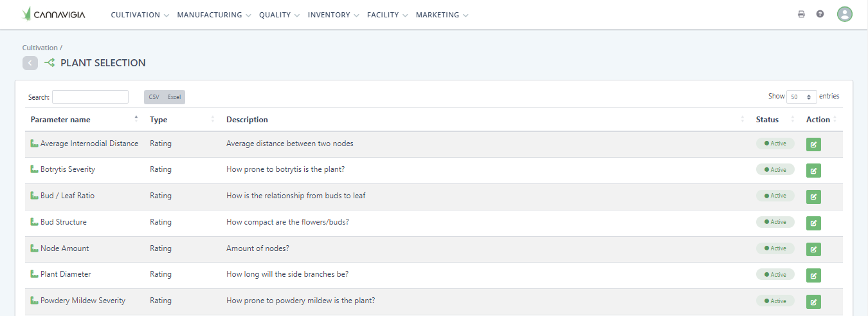Image resolution: width=868 pixels, height=316 pixels.
Task: Export table as CSV
Action: (154, 97)
